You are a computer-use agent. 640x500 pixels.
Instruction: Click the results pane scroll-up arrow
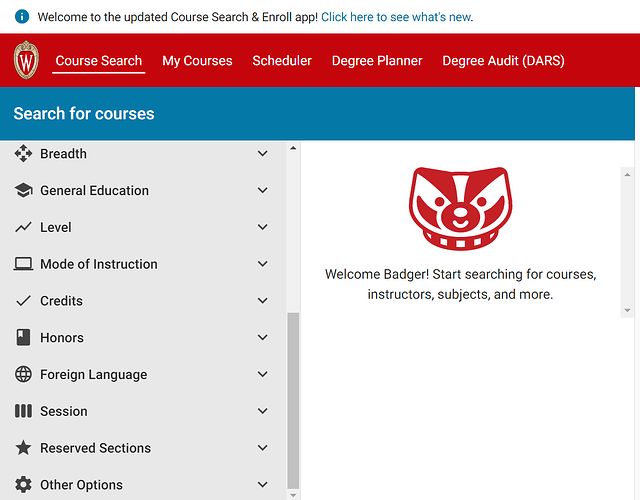point(627,175)
